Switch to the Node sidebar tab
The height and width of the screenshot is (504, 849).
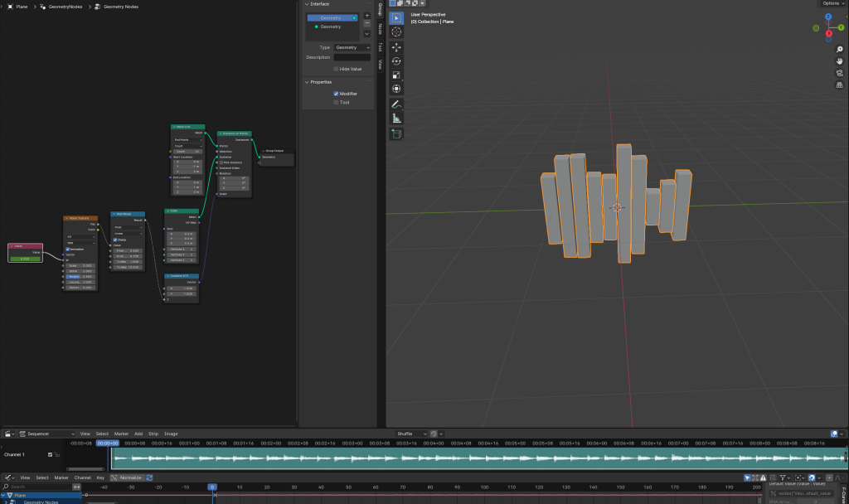pos(381,28)
